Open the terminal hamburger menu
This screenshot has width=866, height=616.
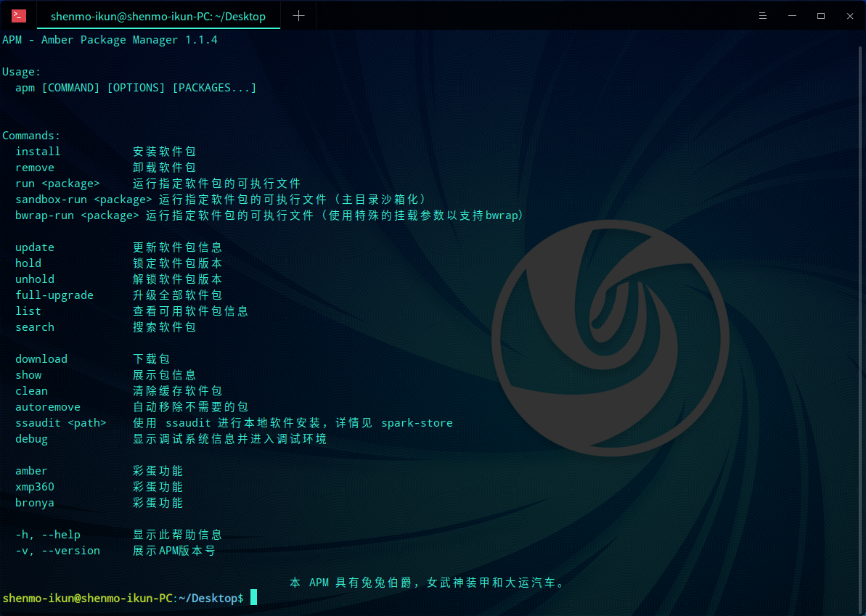coord(763,16)
